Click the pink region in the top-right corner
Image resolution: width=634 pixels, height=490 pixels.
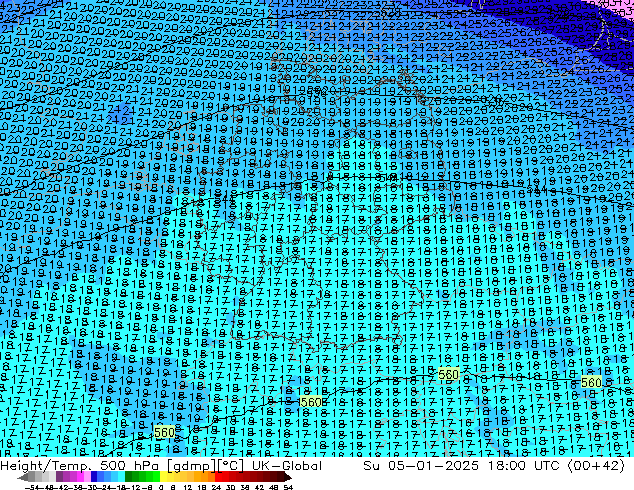[x=622, y=4]
